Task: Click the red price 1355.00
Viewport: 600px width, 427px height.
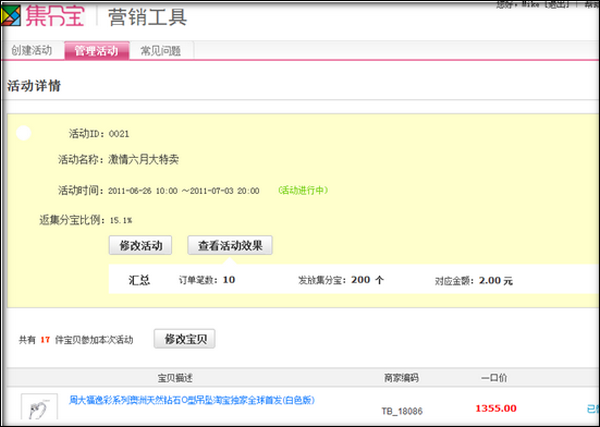Action: click(x=496, y=408)
